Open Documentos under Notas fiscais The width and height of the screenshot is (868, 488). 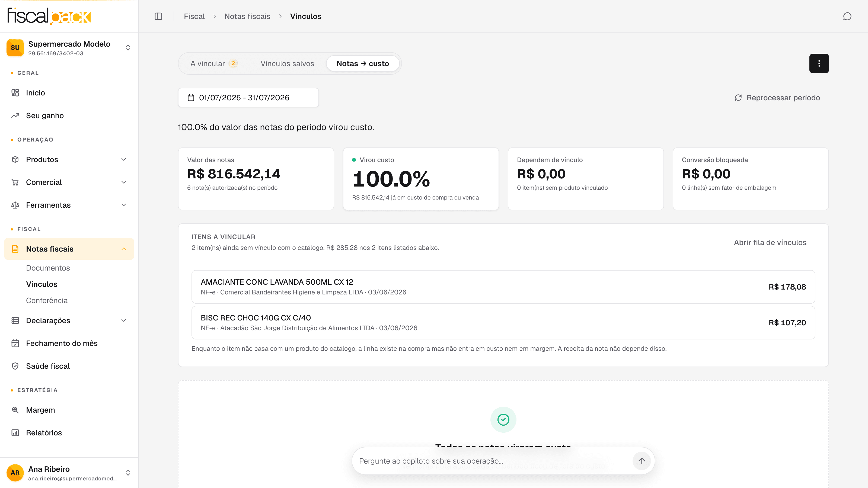click(48, 268)
